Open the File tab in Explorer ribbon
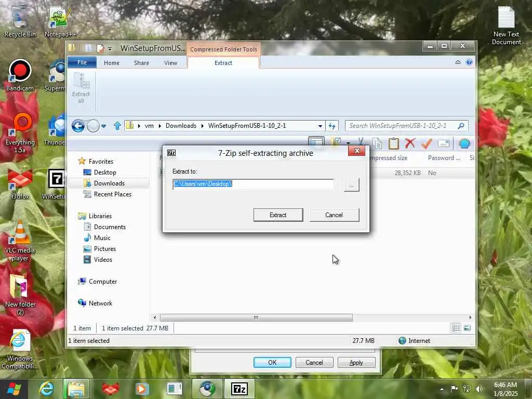The image size is (532, 399). pos(82,62)
